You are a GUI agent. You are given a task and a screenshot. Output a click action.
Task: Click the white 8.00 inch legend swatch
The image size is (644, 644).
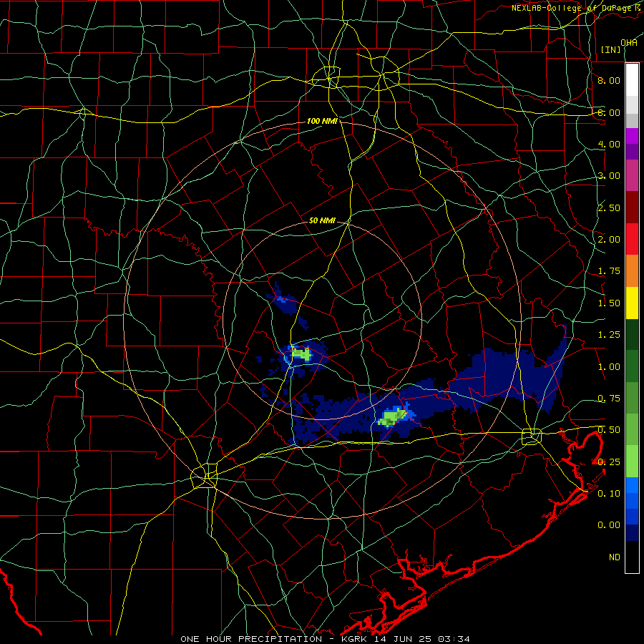click(632, 80)
